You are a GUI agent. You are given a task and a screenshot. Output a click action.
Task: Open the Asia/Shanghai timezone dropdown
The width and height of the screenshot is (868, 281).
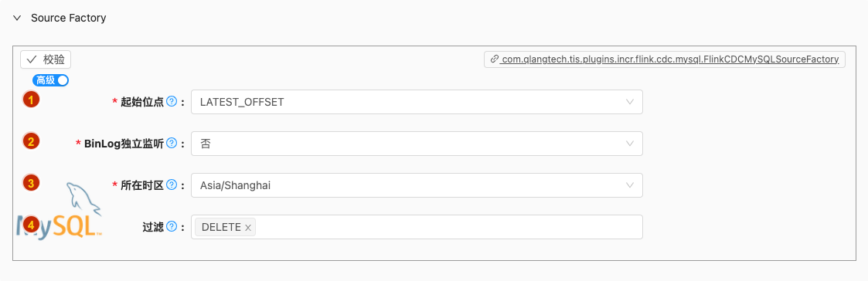[x=417, y=185]
